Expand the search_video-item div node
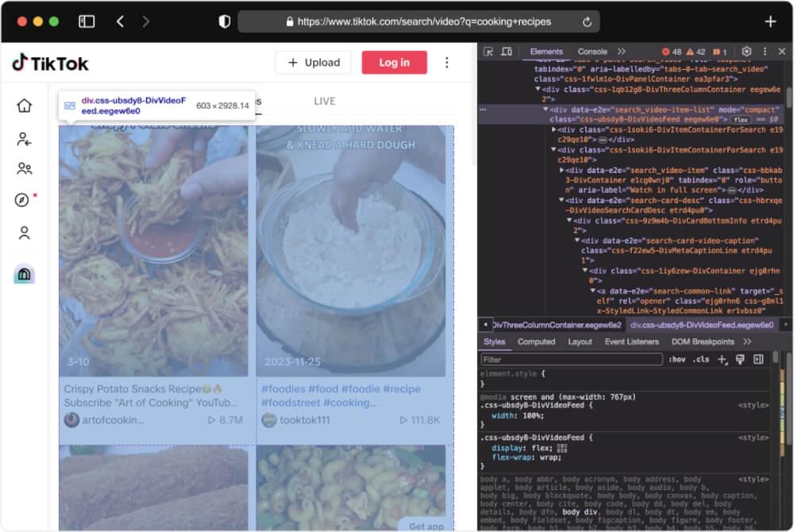794x532 pixels. tap(563, 170)
